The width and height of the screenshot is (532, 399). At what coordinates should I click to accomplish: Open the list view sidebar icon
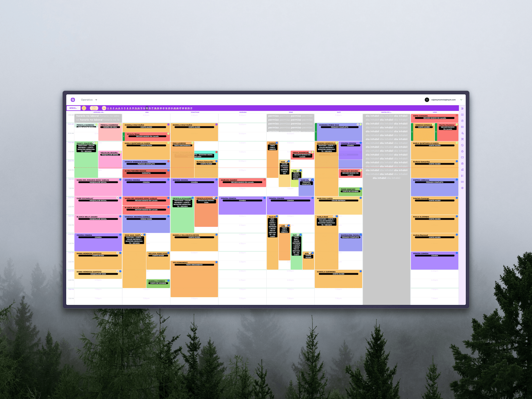click(x=462, y=176)
